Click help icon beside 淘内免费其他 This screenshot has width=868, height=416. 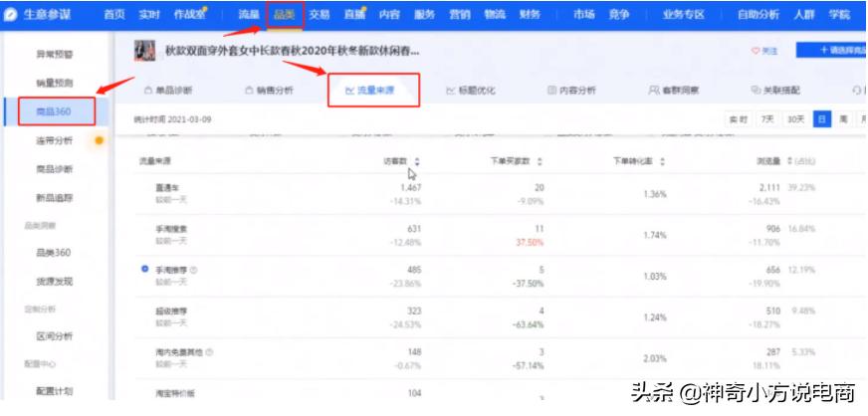pyautogui.click(x=210, y=352)
